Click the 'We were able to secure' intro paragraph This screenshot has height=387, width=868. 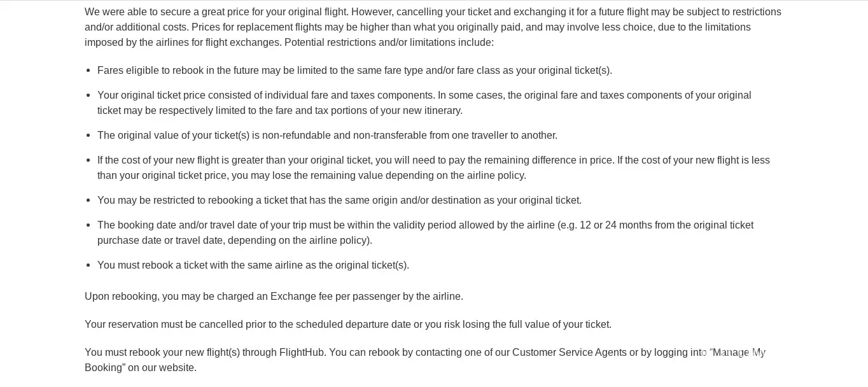(433, 27)
